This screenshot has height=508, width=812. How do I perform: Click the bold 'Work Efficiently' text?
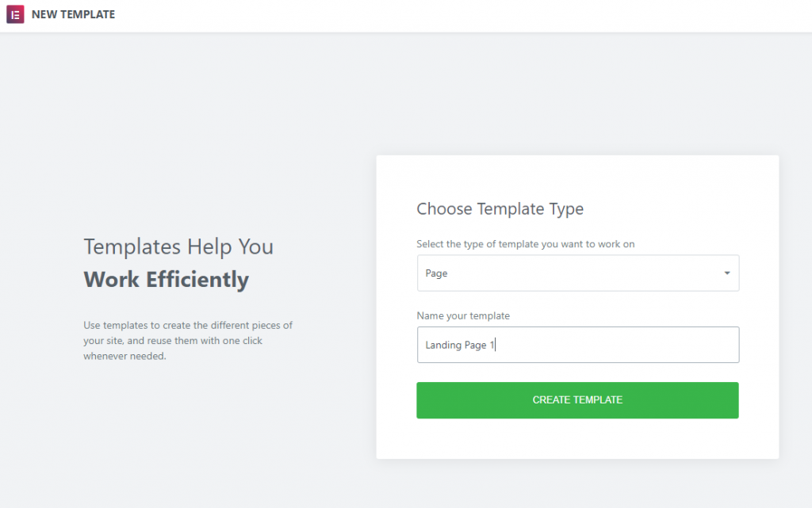point(166,279)
